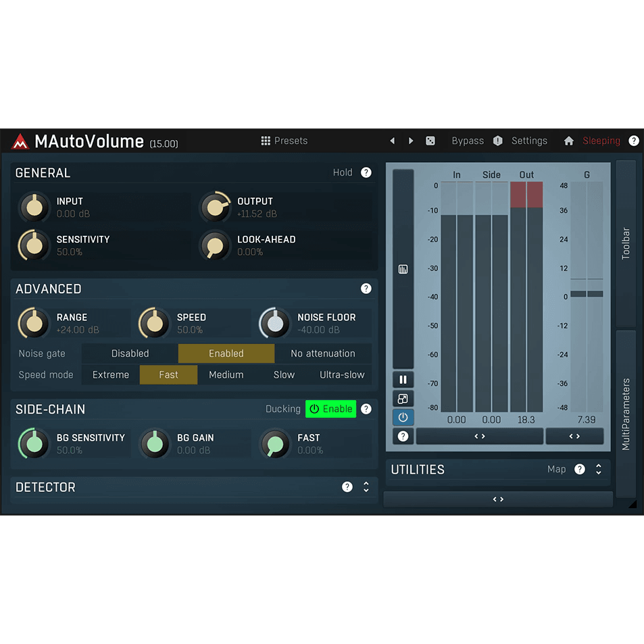
Task: Click the Sleeping status label
Action: coord(601,141)
